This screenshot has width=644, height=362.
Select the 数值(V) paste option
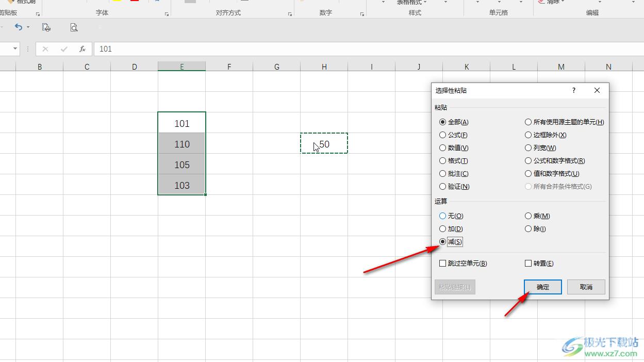click(454, 148)
